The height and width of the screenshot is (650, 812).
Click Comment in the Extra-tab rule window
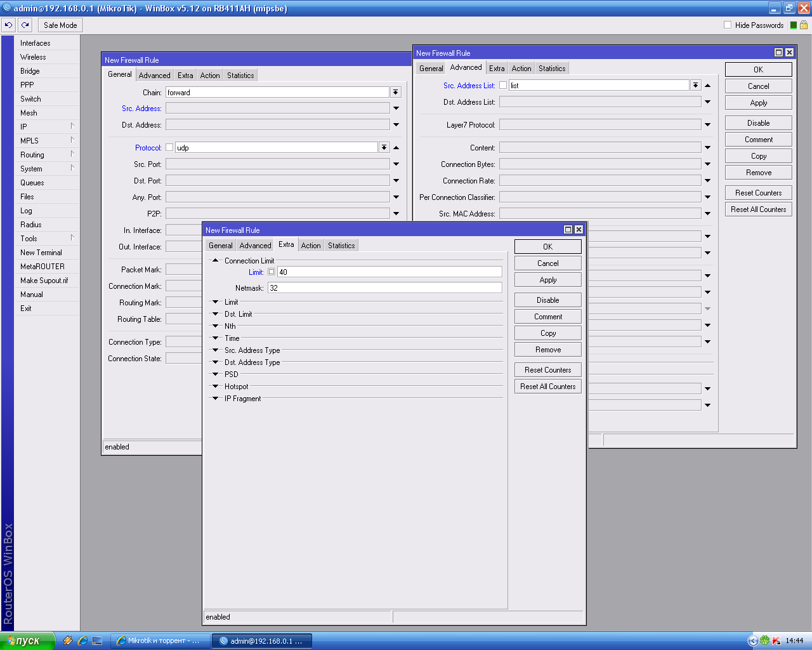click(x=548, y=317)
